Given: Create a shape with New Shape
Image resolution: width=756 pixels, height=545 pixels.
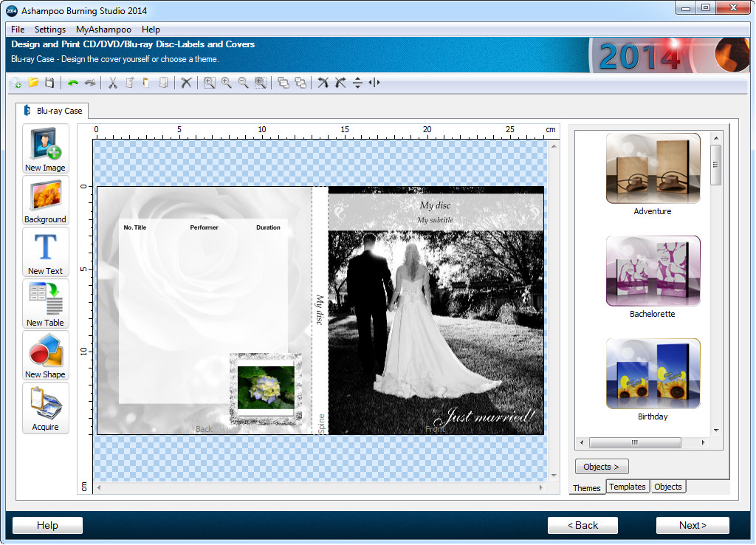Looking at the screenshot, I should [x=45, y=355].
